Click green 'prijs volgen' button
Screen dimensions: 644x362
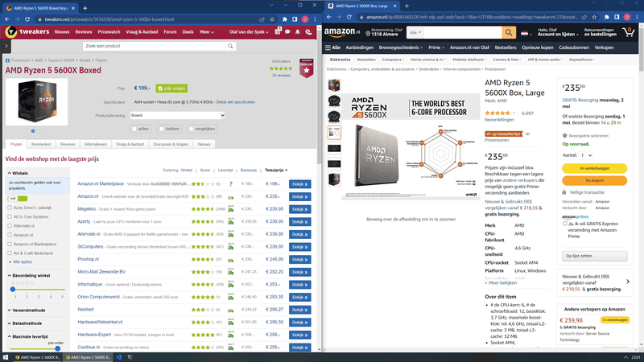171,88
